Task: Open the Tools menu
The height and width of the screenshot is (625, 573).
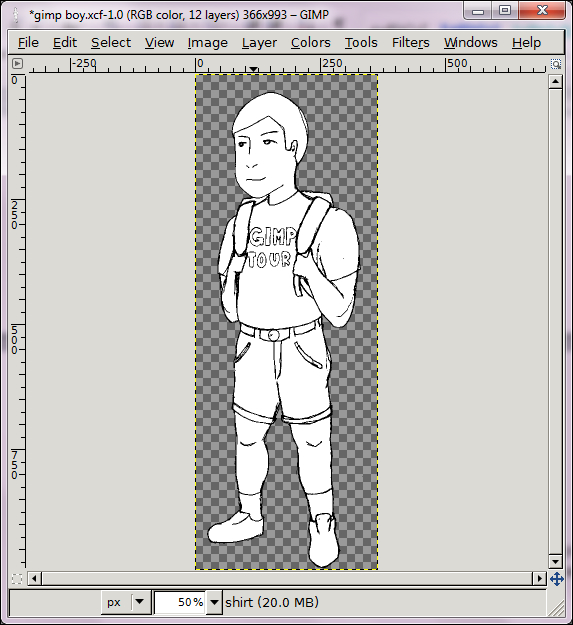Action: (x=361, y=42)
